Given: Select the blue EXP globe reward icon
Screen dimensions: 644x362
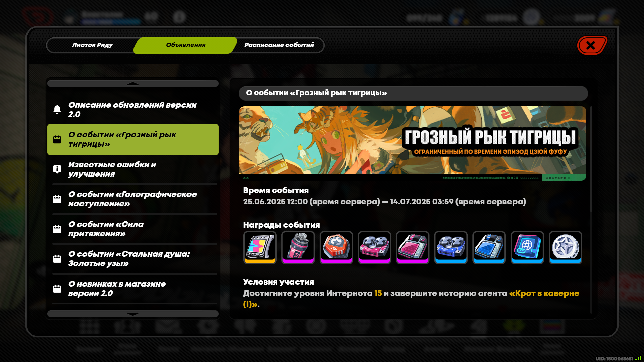Looking at the screenshot, I should point(527,247).
